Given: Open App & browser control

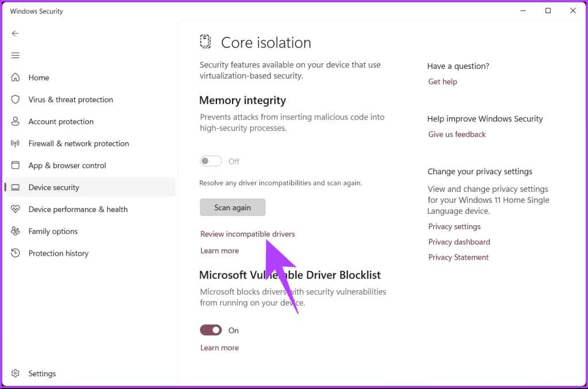Looking at the screenshot, I should point(67,165).
